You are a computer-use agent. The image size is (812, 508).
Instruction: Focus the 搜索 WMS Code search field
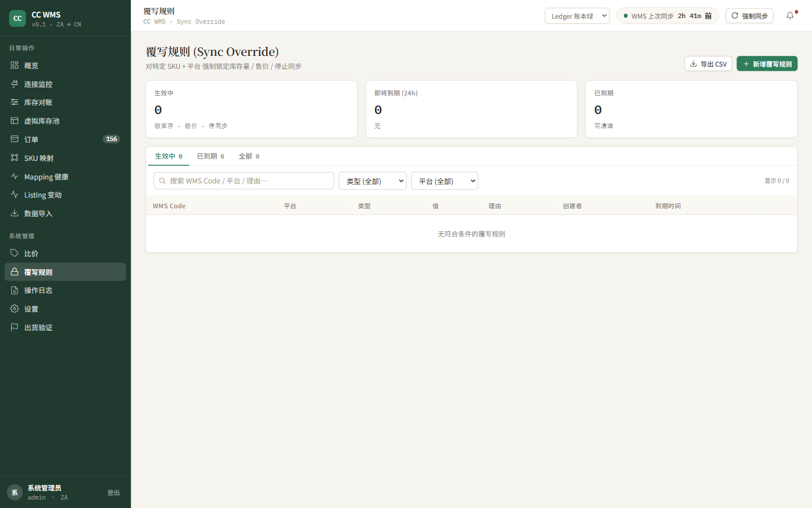pyautogui.click(x=244, y=181)
